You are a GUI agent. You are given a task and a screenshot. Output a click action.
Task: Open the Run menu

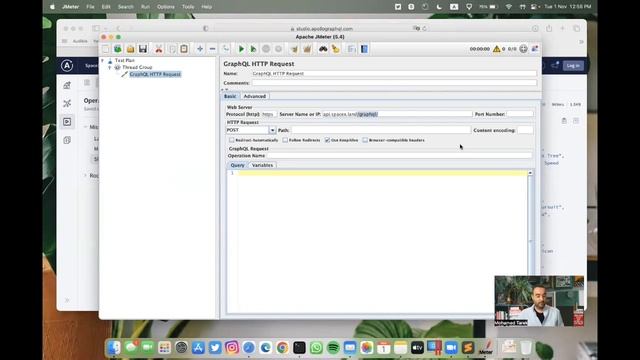(145, 7)
